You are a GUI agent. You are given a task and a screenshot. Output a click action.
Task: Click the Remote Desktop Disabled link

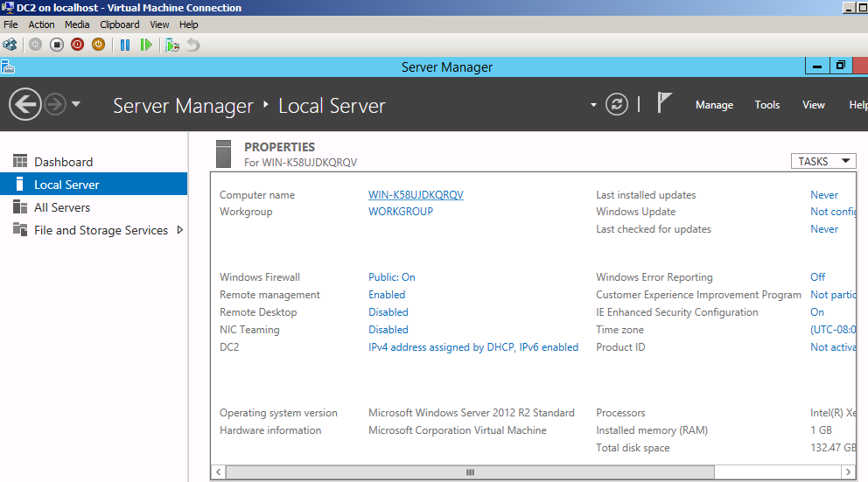point(388,312)
